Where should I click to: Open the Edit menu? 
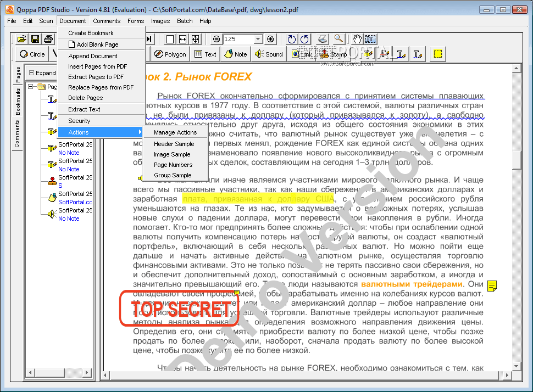pyautogui.click(x=28, y=21)
